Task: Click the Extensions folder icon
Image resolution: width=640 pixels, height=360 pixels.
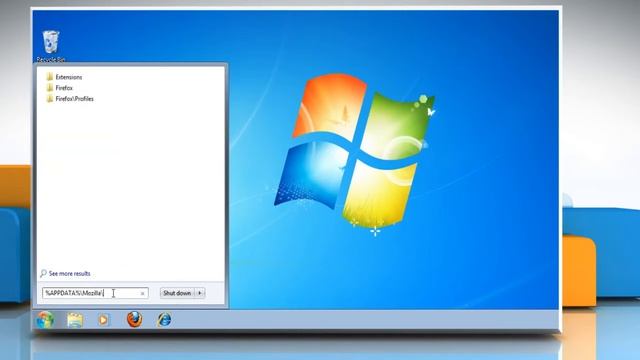Action: pyautogui.click(x=50, y=77)
